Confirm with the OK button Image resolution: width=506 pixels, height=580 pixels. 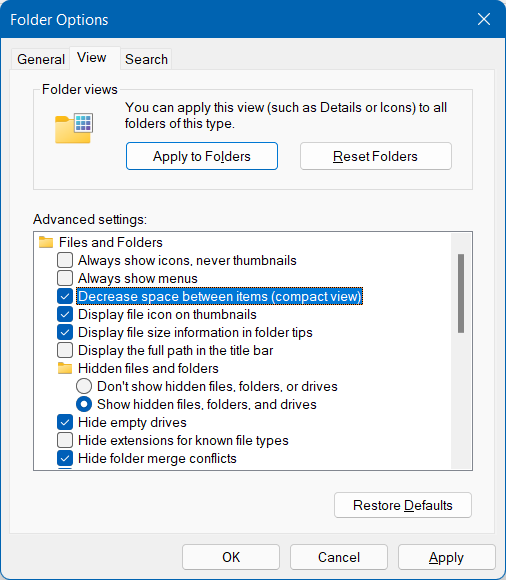click(x=231, y=557)
